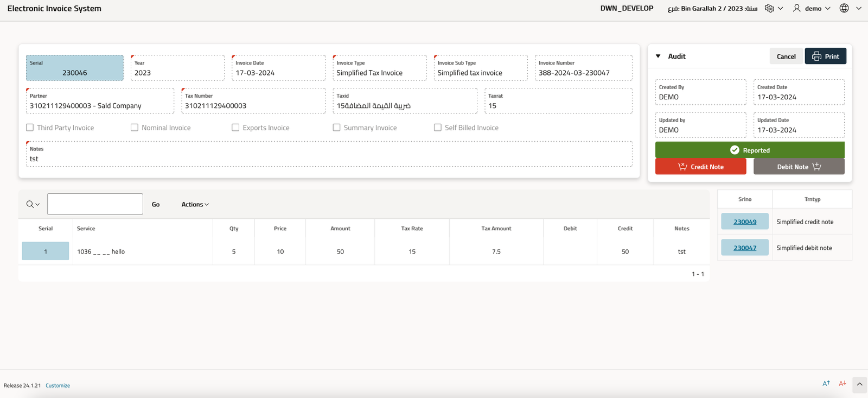Sort by the Qty column header
The height and width of the screenshot is (398, 868).
(234, 229)
